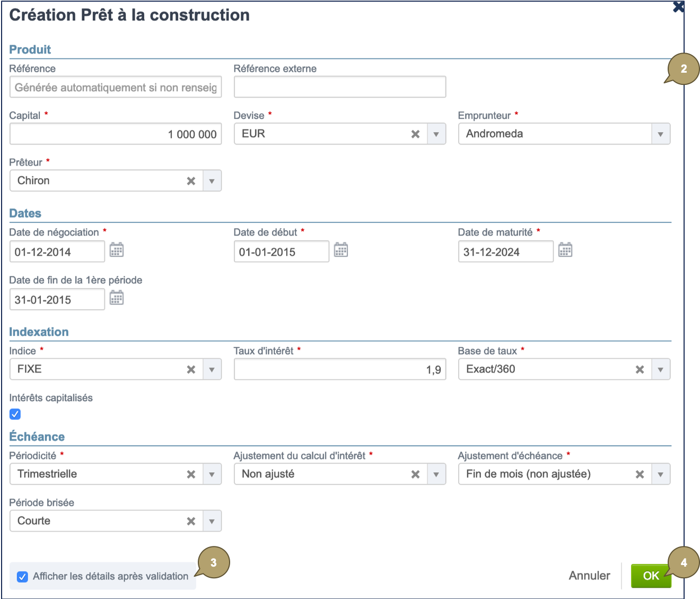The height and width of the screenshot is (599, 700).
Task: Clear the Trimestrielle periodicity selection
Action: [191, 474]
